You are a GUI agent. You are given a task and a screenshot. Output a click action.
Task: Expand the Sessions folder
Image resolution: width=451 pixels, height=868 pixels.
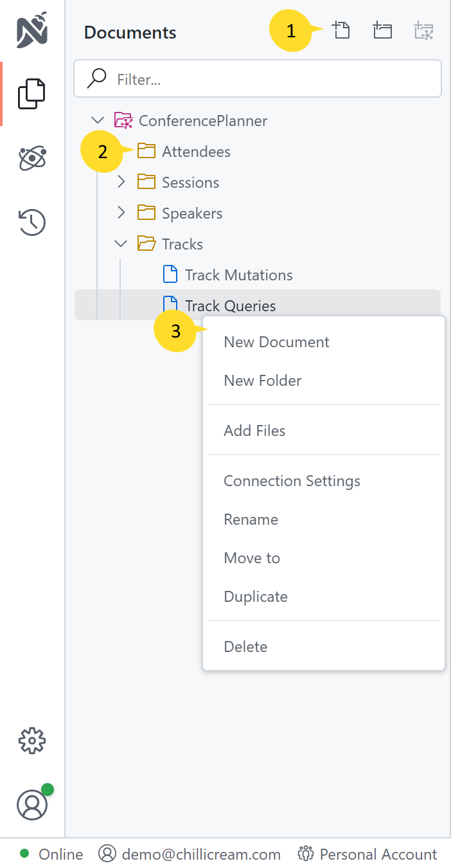tap(121, 182)
